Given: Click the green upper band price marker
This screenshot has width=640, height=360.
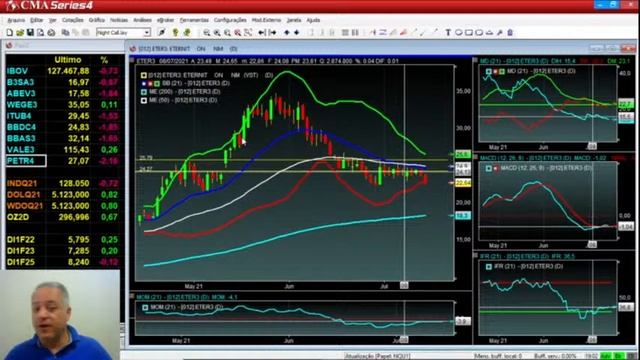Looking at the screenshot, I should coord(463,154).
